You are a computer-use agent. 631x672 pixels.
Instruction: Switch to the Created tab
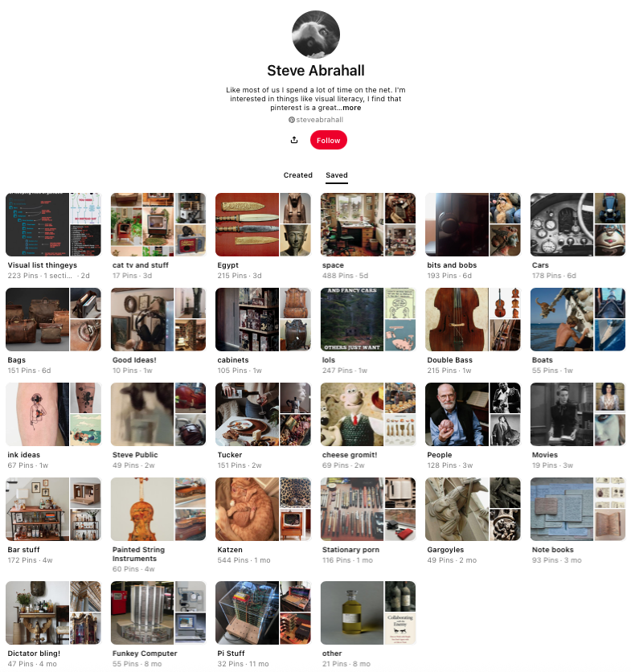(x=298, y=175)
